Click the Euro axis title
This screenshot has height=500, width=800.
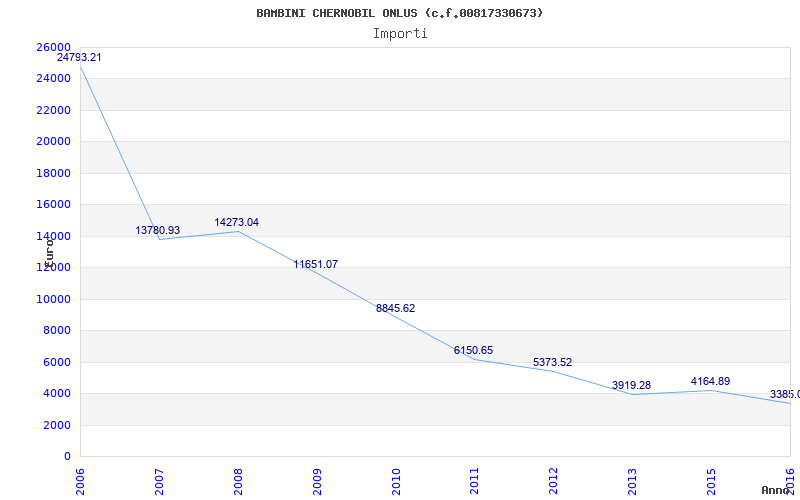click(49, 253)
